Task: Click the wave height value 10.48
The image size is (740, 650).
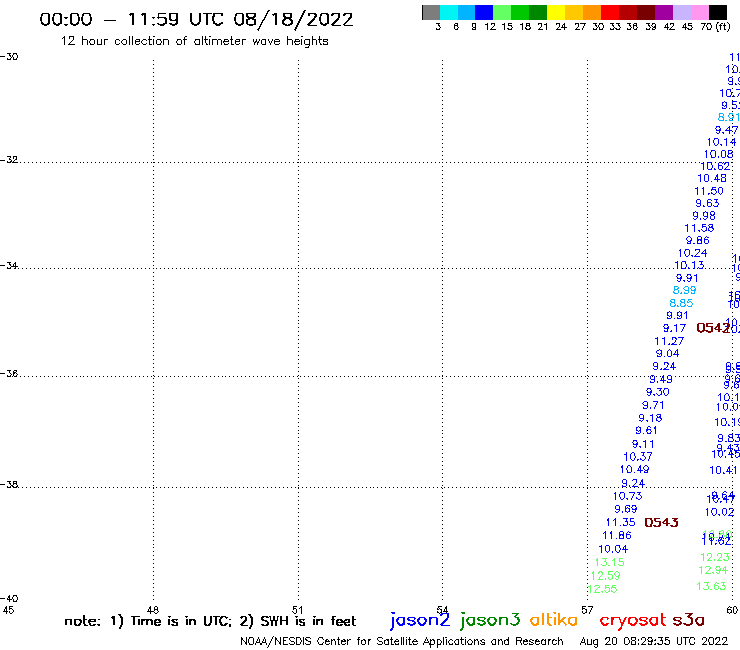Action: click(712, 178)
